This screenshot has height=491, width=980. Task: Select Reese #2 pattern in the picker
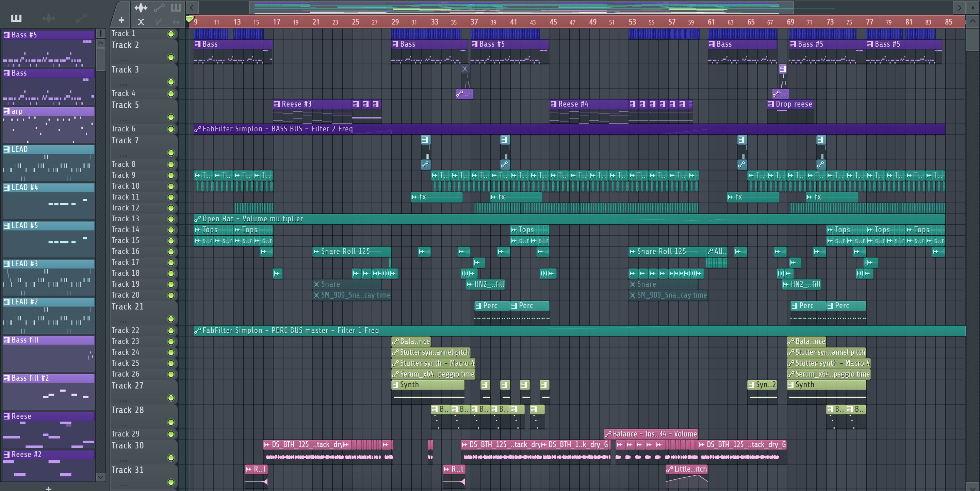(x=49, y=466)
